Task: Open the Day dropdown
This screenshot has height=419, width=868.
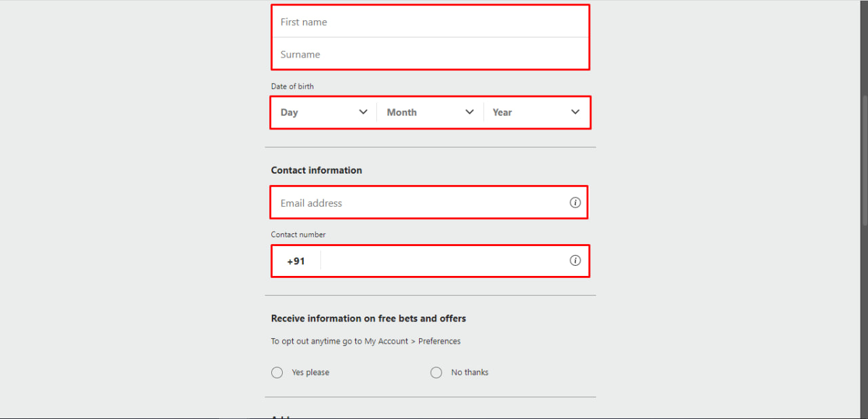Action: click(324, 113)
